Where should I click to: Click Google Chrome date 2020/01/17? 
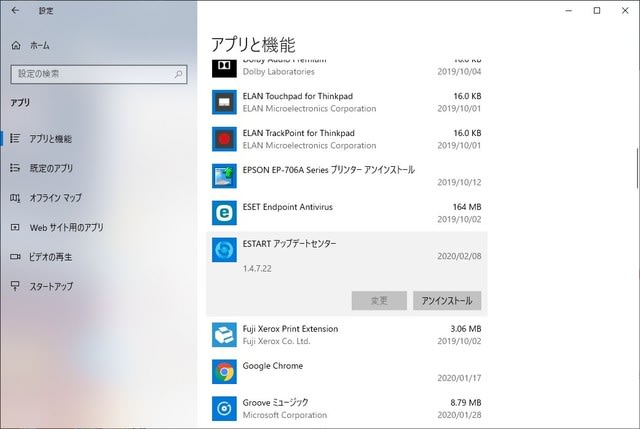point(459,378)
